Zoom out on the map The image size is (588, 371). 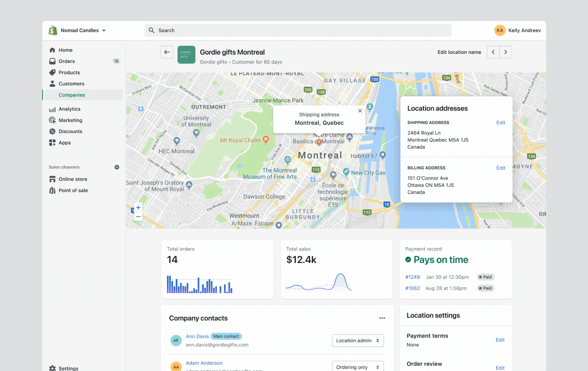138,217
